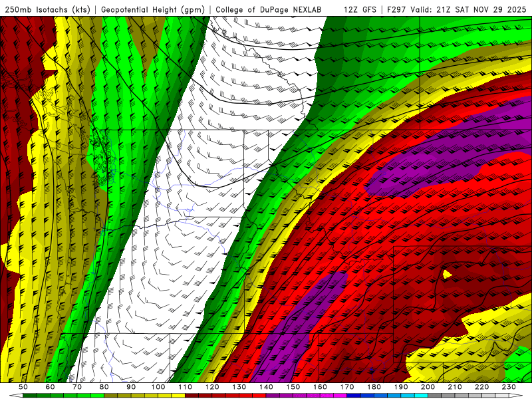Click the 'F297' forecast hour text
The image size is (532, 399).
397,10
